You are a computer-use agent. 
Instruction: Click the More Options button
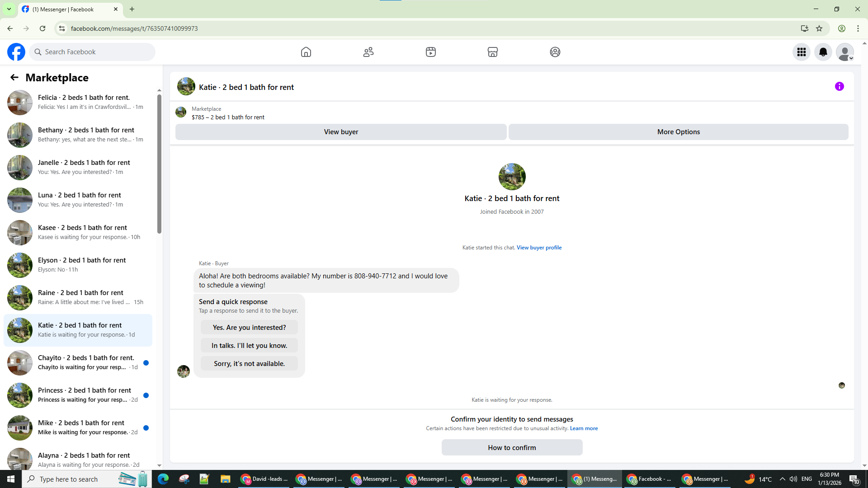coord(678,132)
